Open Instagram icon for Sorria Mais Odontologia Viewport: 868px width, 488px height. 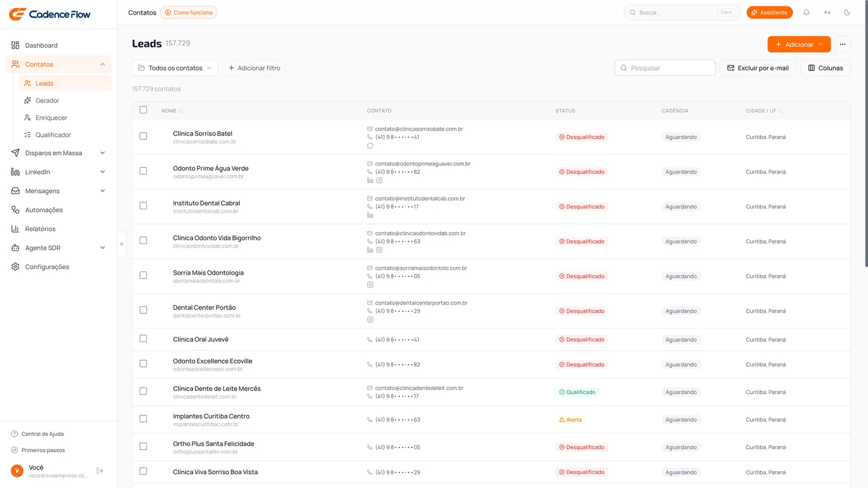[x=370, y=285]
